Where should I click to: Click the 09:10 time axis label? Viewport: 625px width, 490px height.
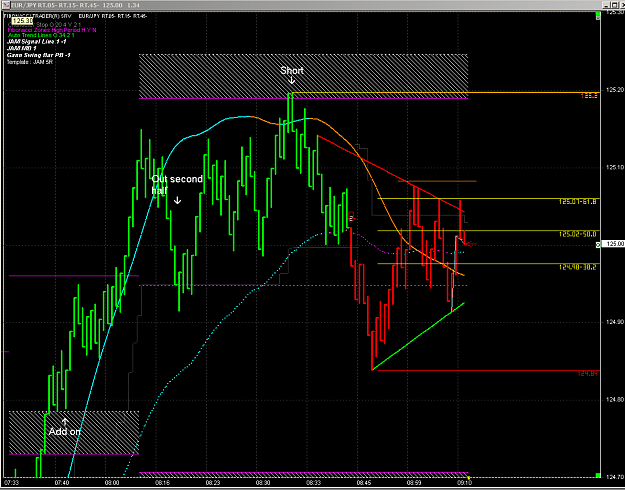coord(464,483)
